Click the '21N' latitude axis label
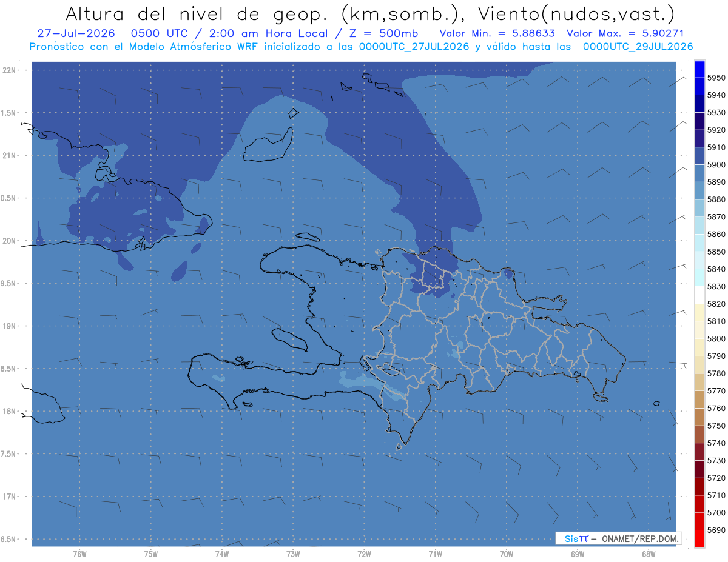 pyautogui.click(x=9, y=156)
